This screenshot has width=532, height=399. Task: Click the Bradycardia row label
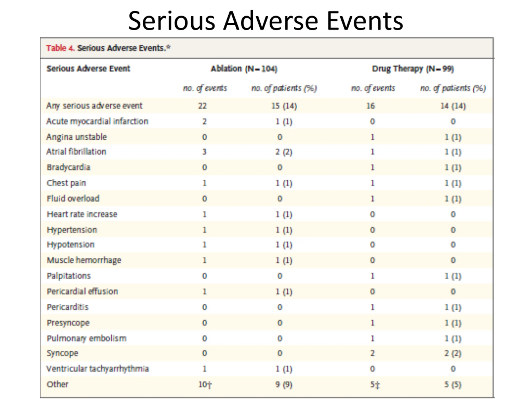[69, 167]
